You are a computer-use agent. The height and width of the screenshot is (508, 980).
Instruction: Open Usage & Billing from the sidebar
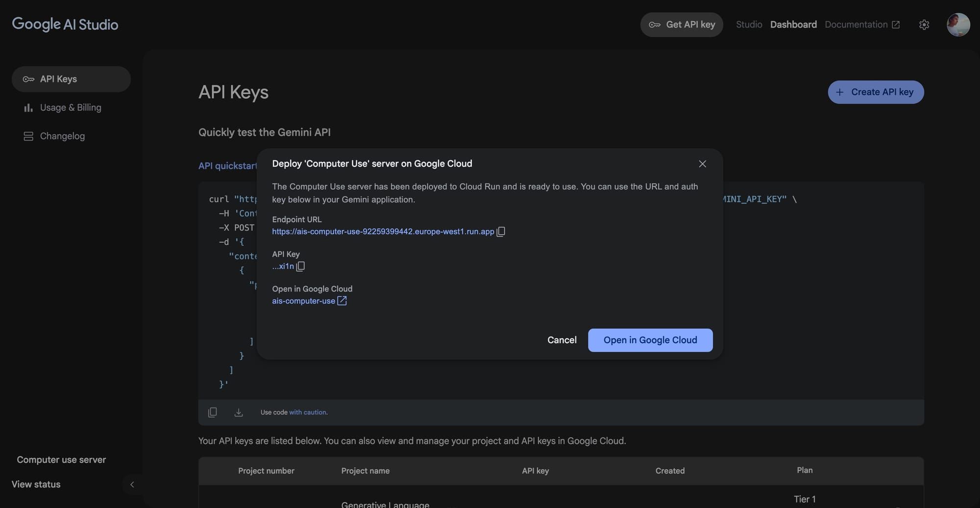point(71,107)
